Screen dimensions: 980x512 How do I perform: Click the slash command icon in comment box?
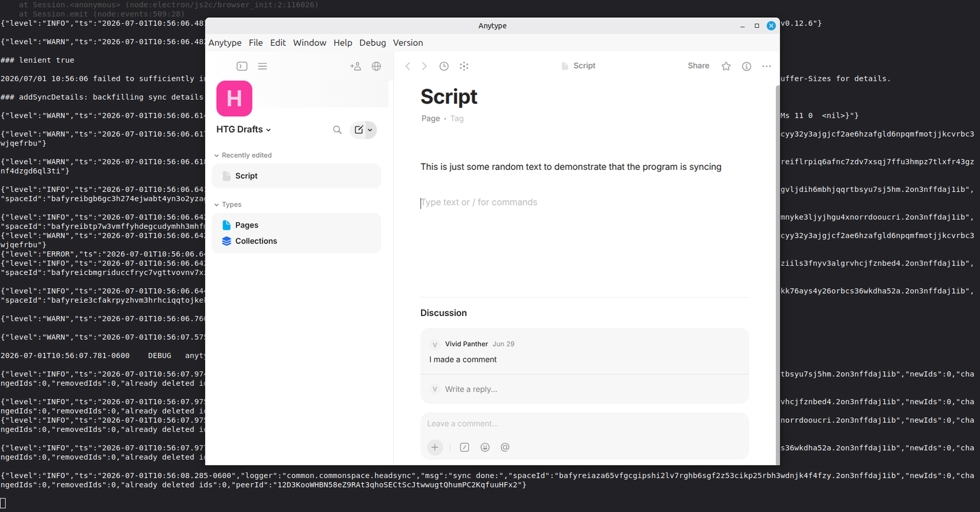464,447
